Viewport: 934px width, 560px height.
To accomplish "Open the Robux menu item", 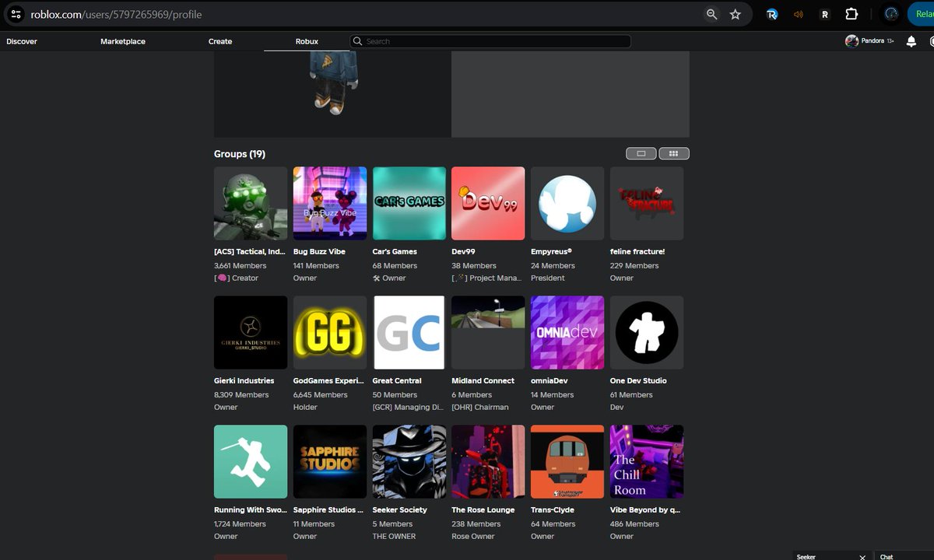I will 307,41.
